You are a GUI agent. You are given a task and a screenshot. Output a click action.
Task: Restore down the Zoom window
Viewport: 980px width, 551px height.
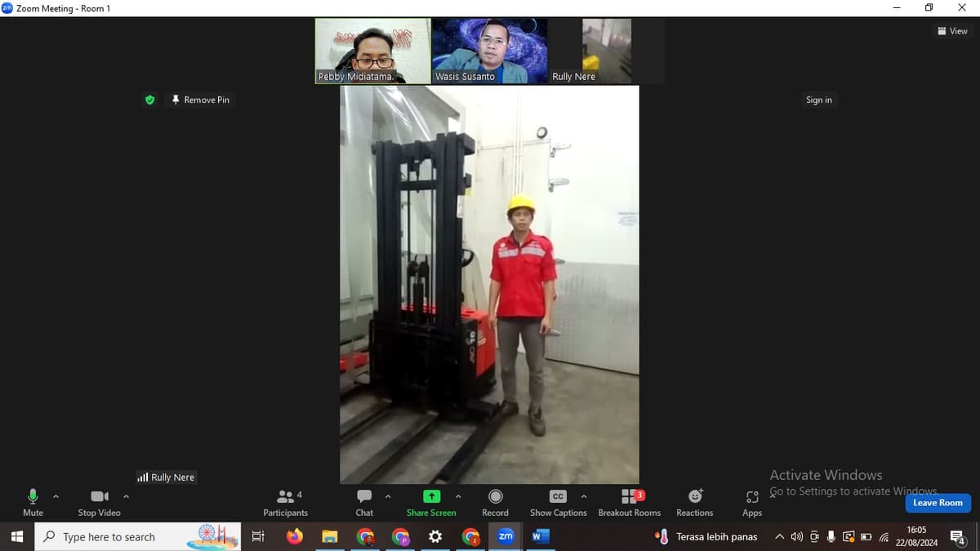[929, 8]
